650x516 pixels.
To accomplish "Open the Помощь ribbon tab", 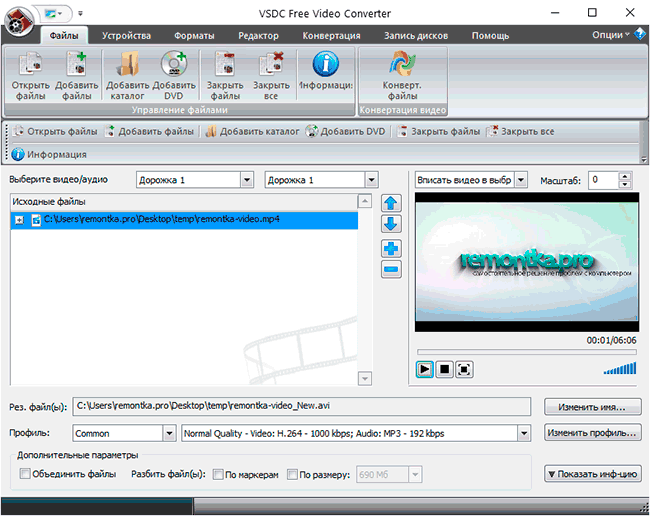I will tap(490, 36).
